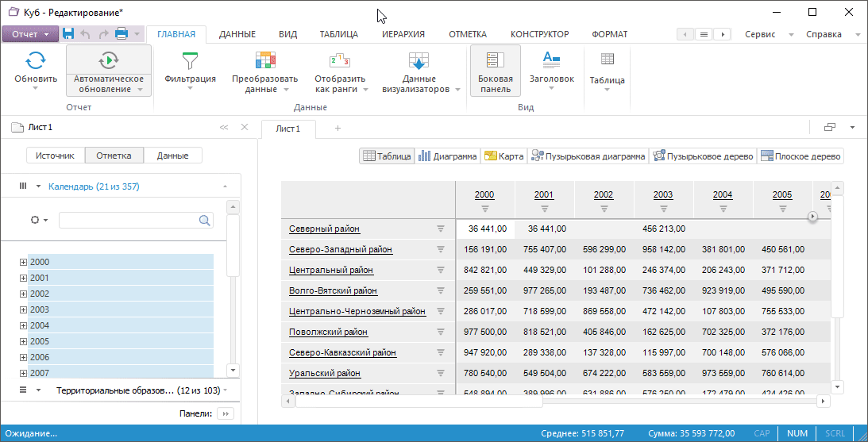Open the ФОРМАТ ribbon tab
Viewport: 868px width, 442px height.
tap(609, 34)
